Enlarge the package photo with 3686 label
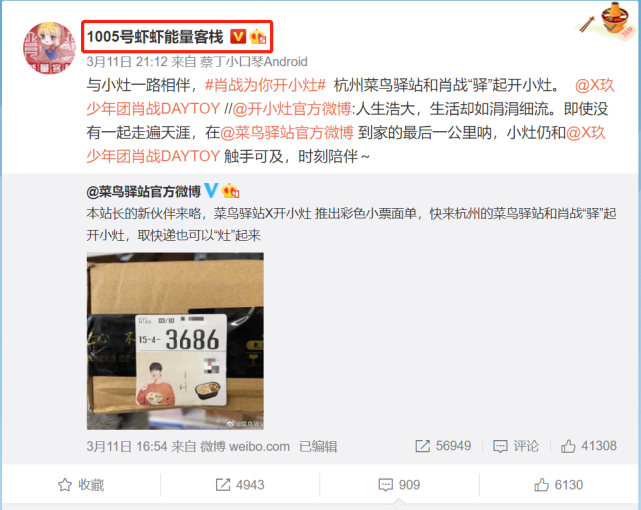The width and height of the screenshot is (641, 510). pos(175,341)
